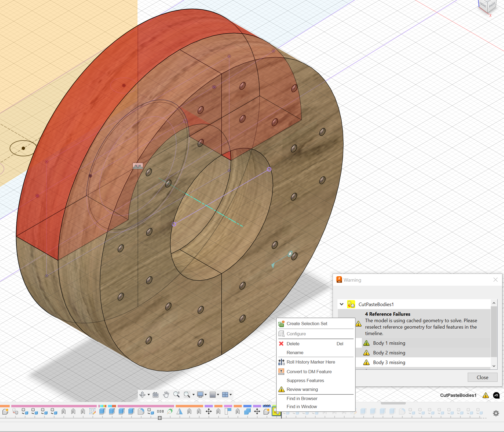
Task: Open timeline settings gear icon
Action: click(x=496, y=413)
